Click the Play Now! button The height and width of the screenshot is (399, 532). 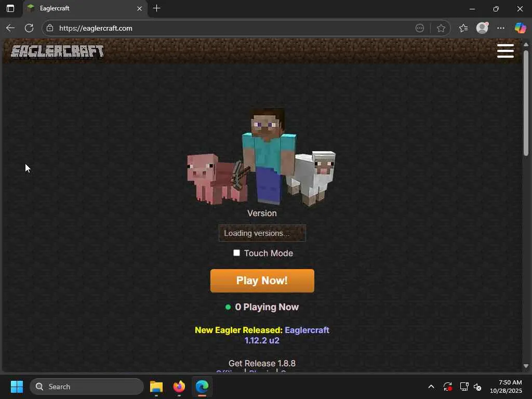point(262,281)
